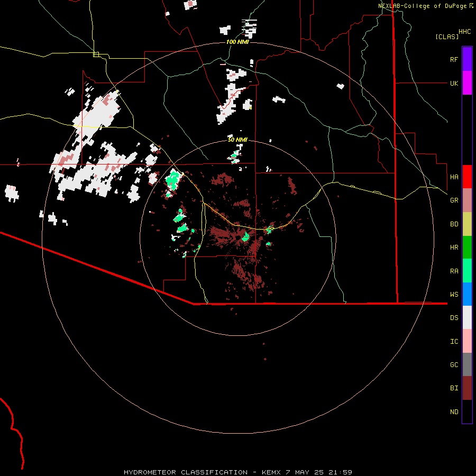
Task: Click the 'BI' legend label
Action: (454, 388)
